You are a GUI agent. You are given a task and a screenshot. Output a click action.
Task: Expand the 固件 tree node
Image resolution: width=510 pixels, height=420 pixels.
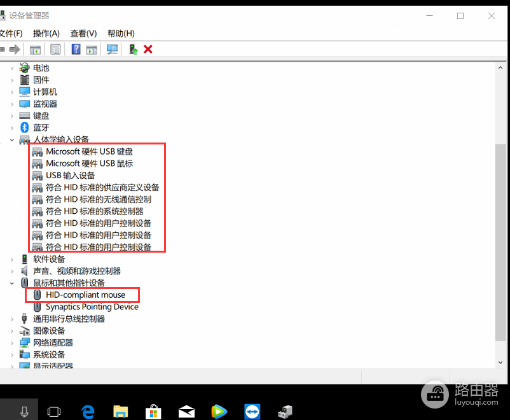(x=12, y=80)
